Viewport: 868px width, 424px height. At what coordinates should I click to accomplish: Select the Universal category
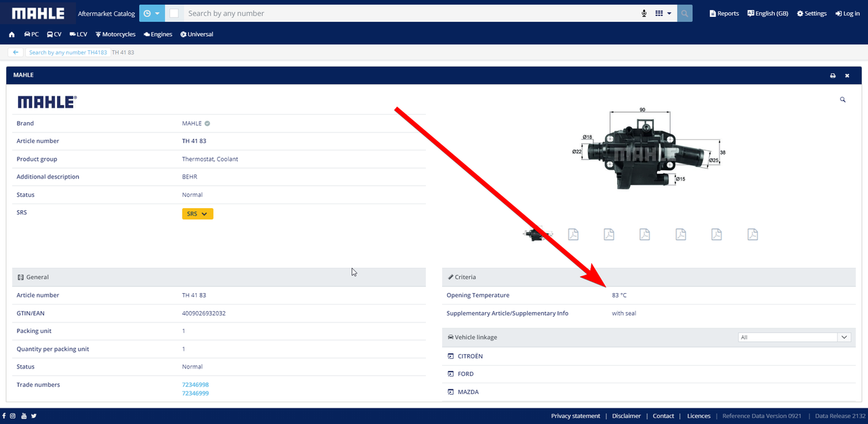197,34
